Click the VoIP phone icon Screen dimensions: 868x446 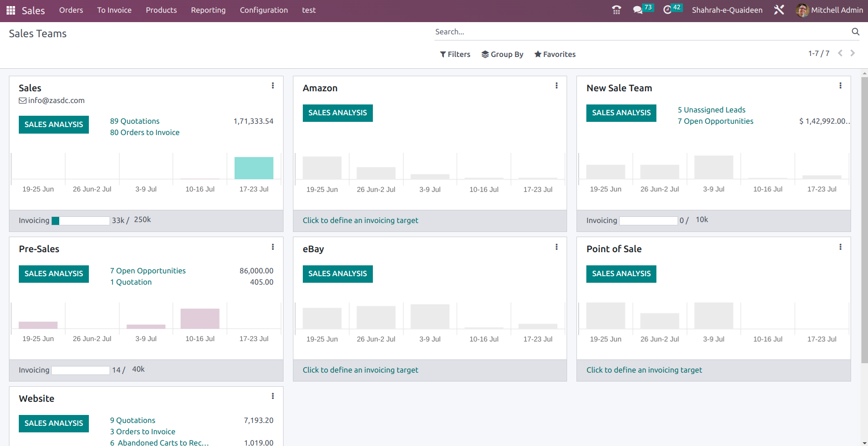pos(616,10)
